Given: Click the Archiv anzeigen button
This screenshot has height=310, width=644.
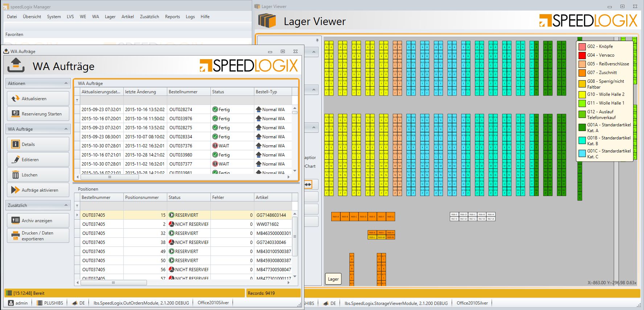Looking at the screenshot, I should 38,220.
